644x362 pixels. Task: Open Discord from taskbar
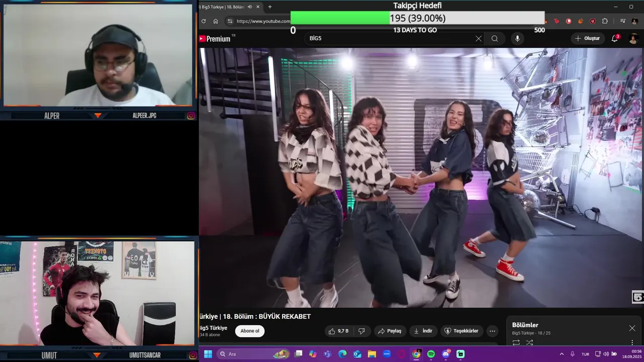click(446, 354)
